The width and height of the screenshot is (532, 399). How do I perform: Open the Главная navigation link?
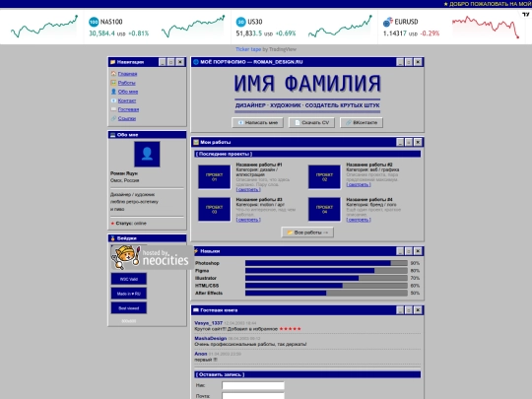click(127, 74)
